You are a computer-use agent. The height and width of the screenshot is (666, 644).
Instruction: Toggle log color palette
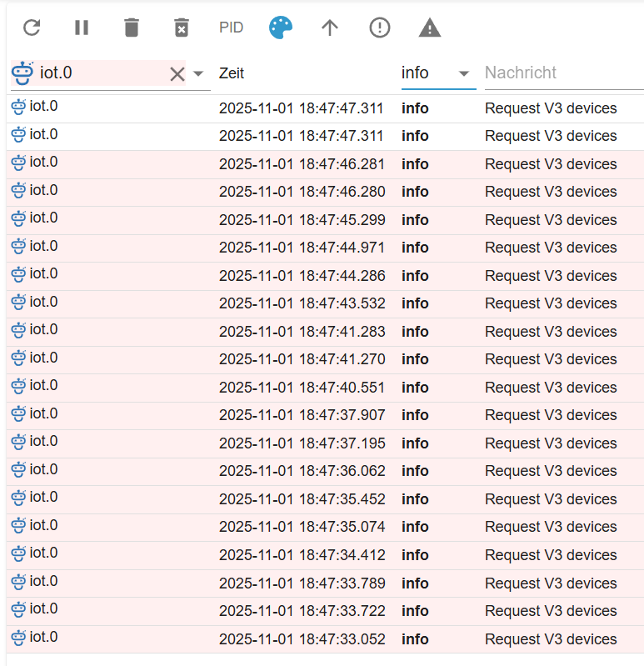pos(281,28)
